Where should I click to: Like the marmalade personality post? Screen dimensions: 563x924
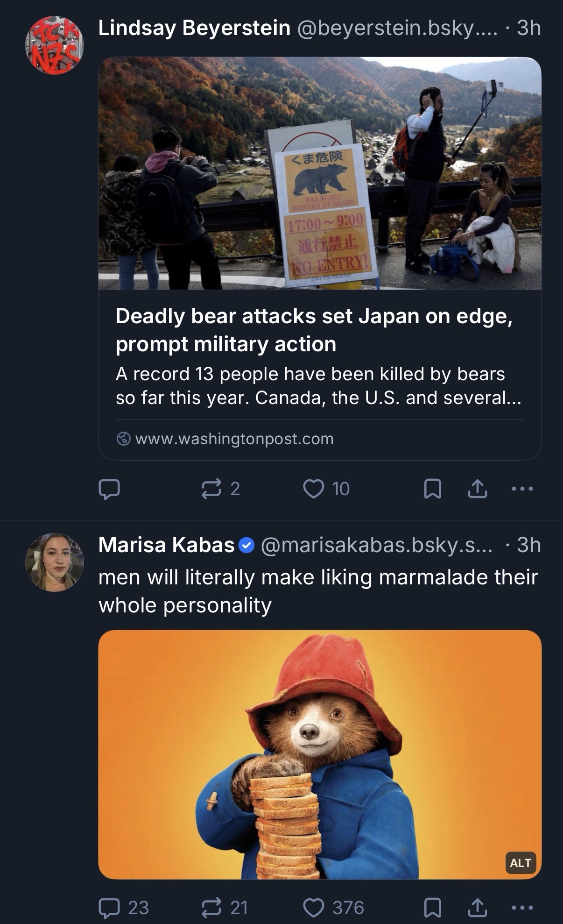[314, 908]
